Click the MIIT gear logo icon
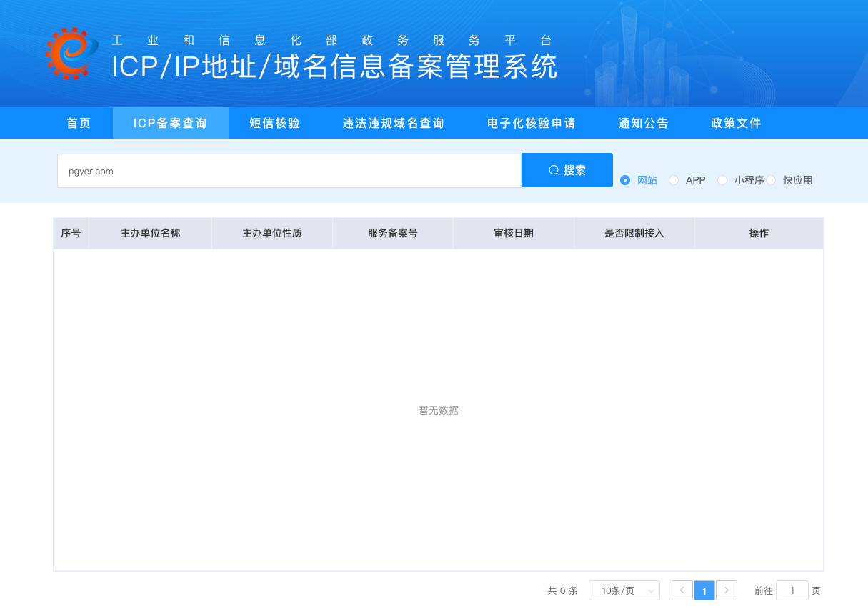Image resolution: width=868 pixels, height=614 pixels. click(71, 53)
